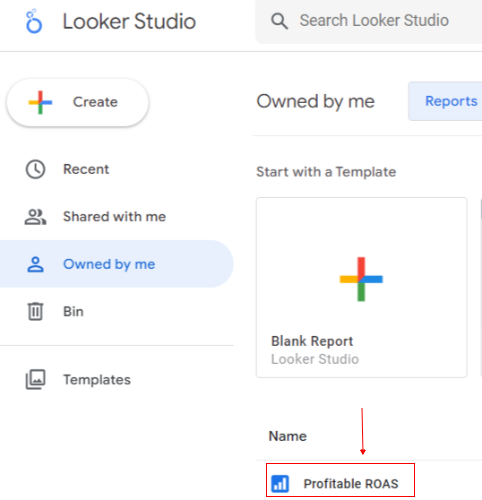Switch to the Reports tab
The height and width of the screenshot is (500, 482).
tap(446, 101)
